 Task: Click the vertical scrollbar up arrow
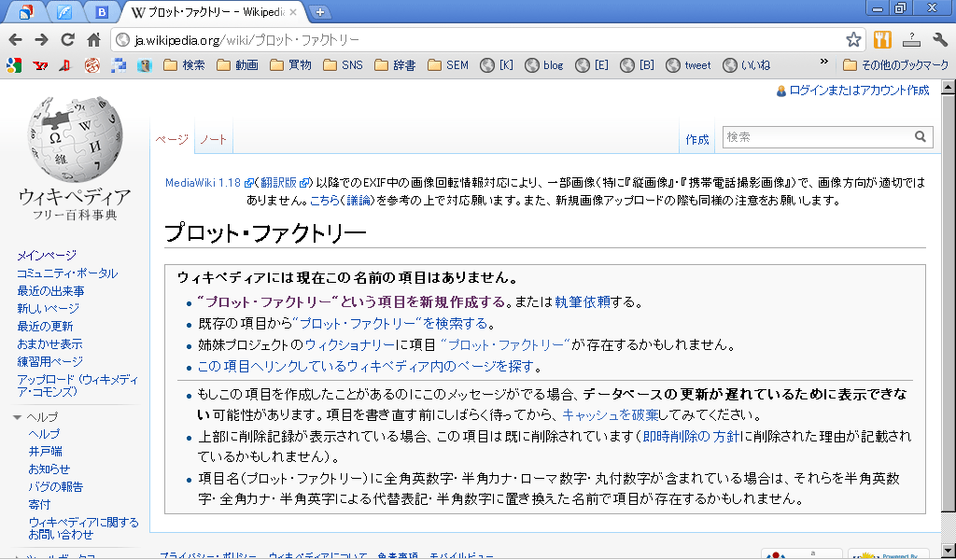click(x=949, y=87)
